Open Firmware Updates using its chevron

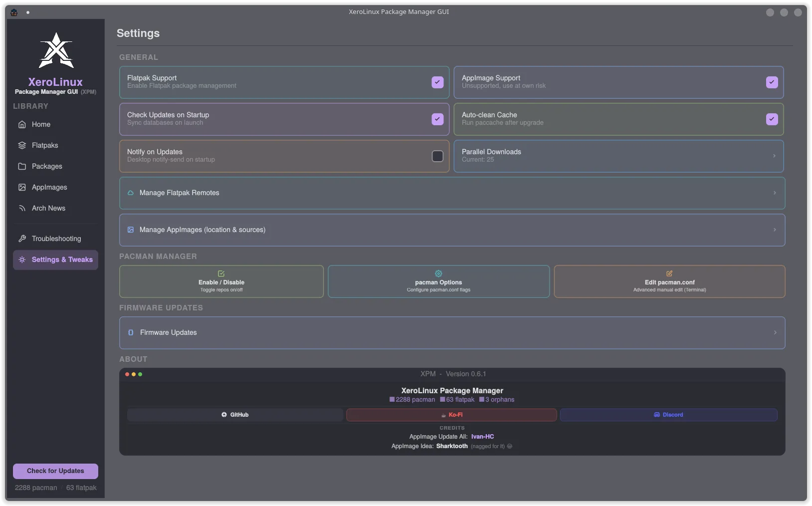click(x=775, y=333)
